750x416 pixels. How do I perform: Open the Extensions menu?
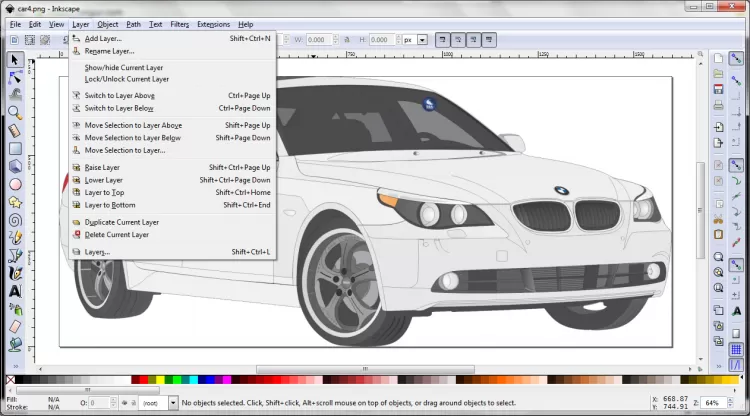pos(213,23)
